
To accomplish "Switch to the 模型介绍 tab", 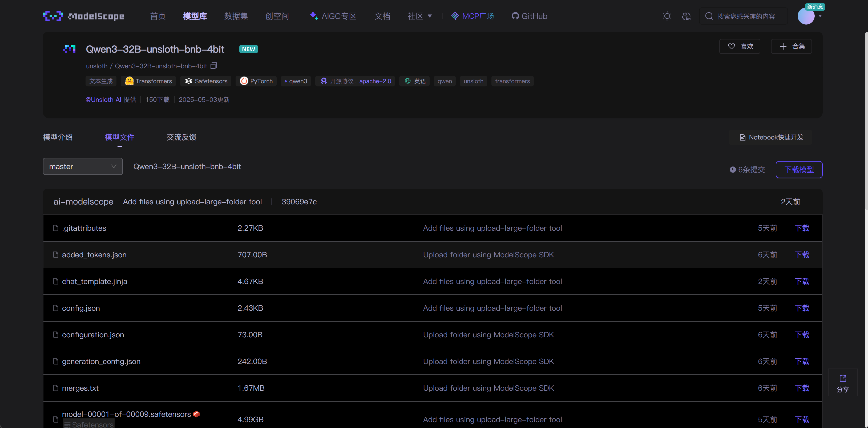I will tap(58, 137).
